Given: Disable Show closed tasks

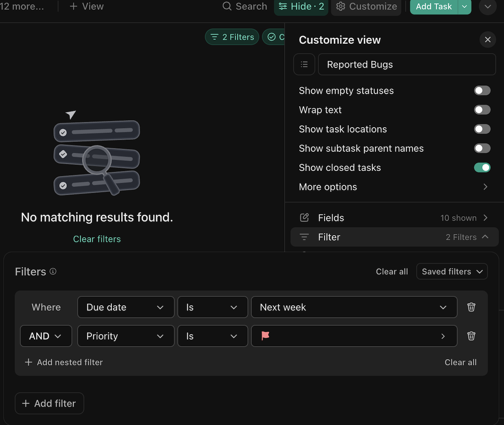Looking at the screenshot, I should (x=482, y=167).
